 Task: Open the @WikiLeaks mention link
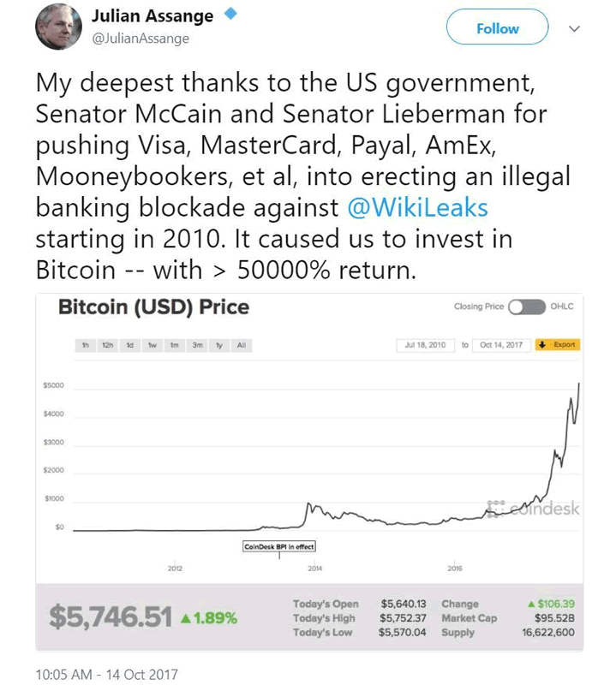(x=416, y=210)
